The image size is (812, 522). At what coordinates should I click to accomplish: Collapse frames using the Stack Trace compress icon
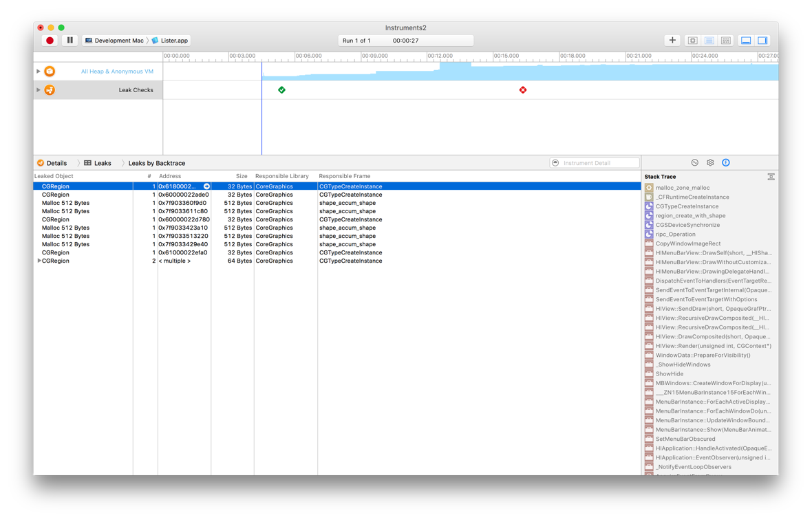[771, 176]
